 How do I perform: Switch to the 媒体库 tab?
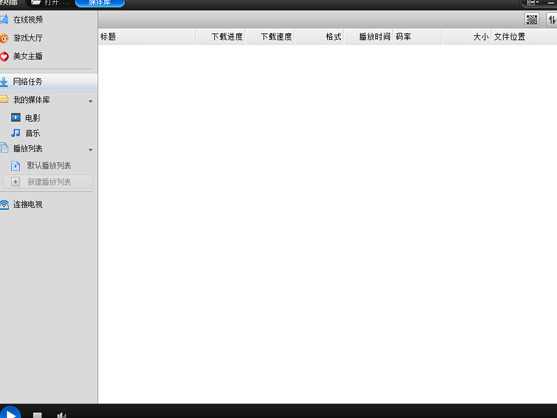coord(100,3)
